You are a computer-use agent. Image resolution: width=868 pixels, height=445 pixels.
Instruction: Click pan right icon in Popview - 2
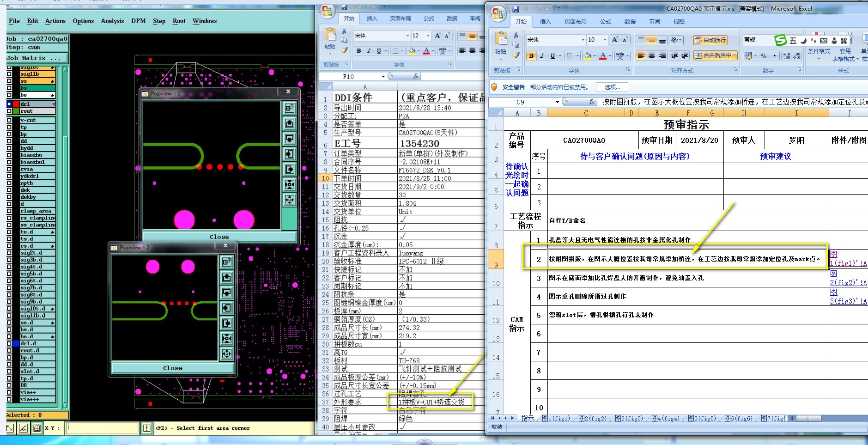[x=227, y=323]
